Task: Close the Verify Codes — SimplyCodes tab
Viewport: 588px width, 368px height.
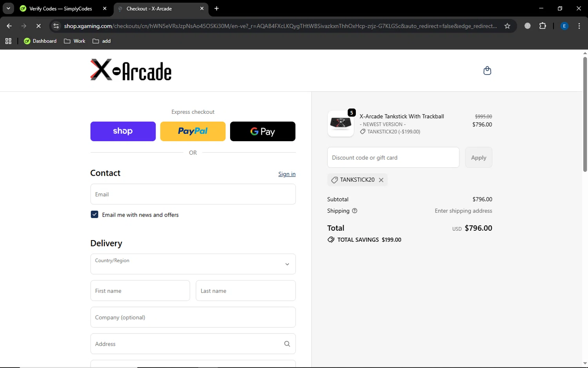Action: [x=105, y=8]
